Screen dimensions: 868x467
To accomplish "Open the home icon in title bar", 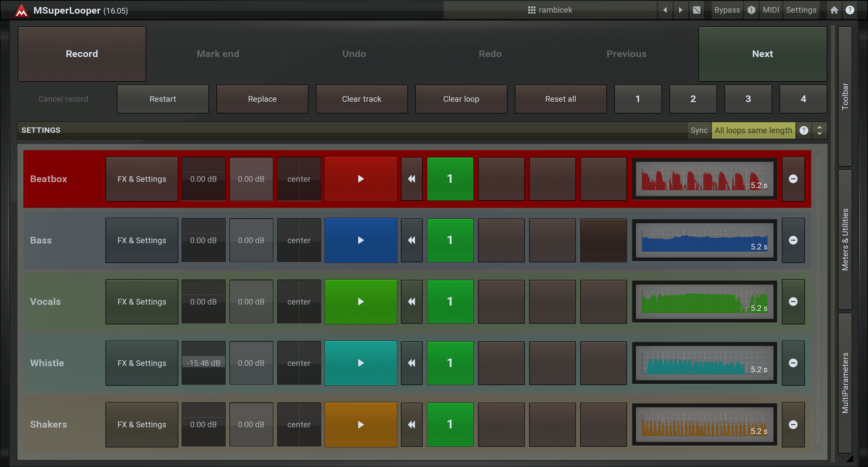I will click(834, 10).
